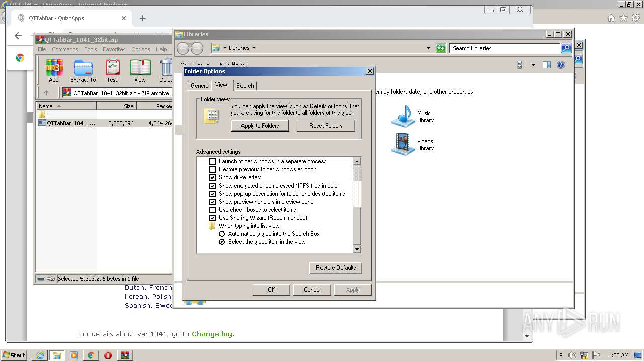Screen dimensions: 644x362
Task: Click the Apply to Folders button
Action: (x=260, y=126)
